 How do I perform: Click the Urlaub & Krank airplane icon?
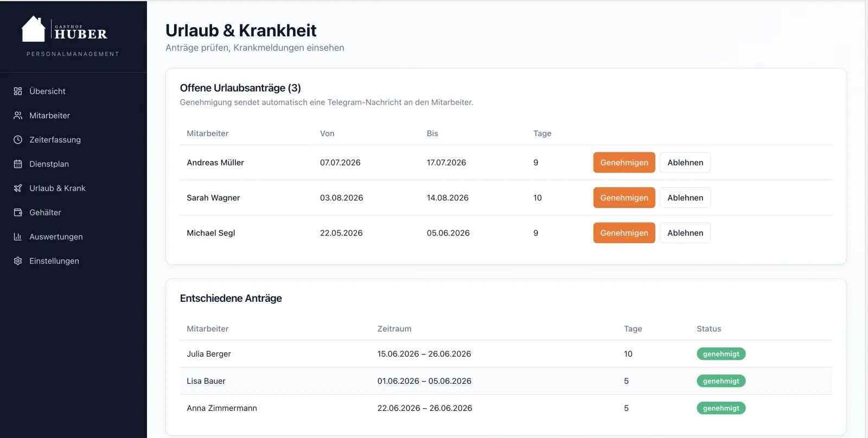pyautogui.click(x=18, y=188)
